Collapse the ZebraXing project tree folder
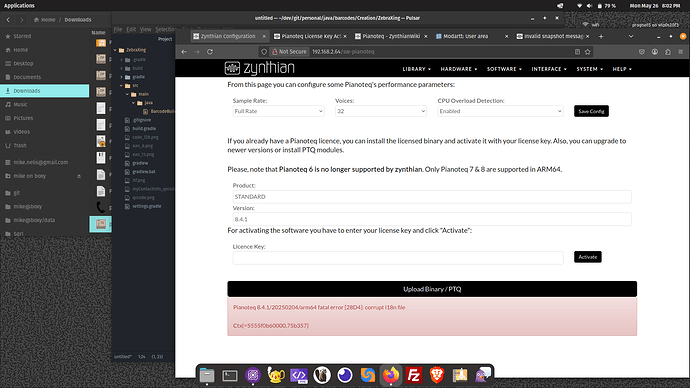 tap(116, 50)
